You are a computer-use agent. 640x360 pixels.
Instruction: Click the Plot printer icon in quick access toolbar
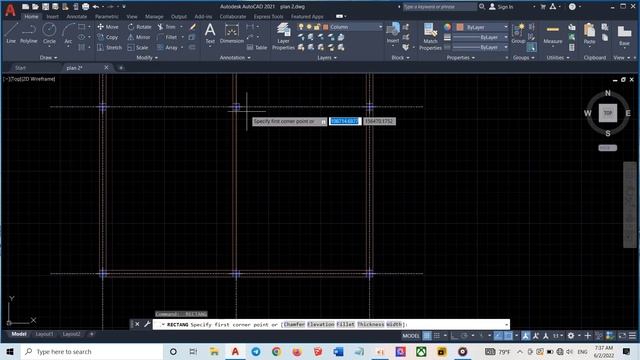85,7
